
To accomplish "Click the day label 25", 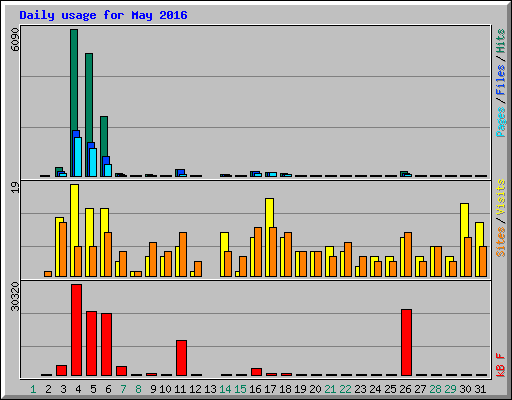I will (x=390, y=389).
